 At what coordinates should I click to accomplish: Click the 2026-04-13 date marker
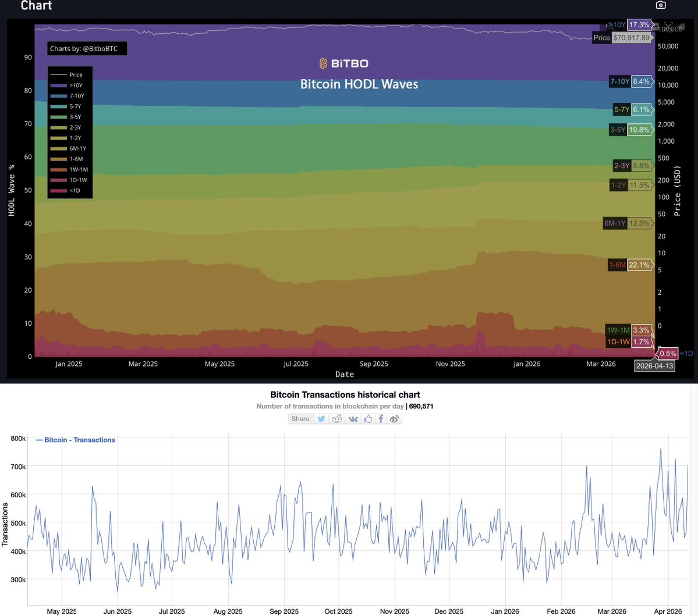tap(654, 366)
